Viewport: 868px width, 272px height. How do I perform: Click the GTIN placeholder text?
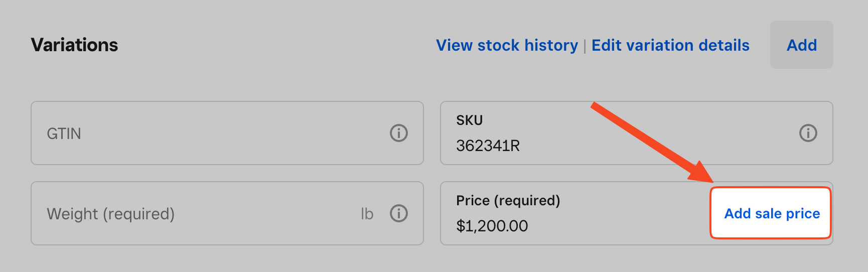(x=64, y=133)
